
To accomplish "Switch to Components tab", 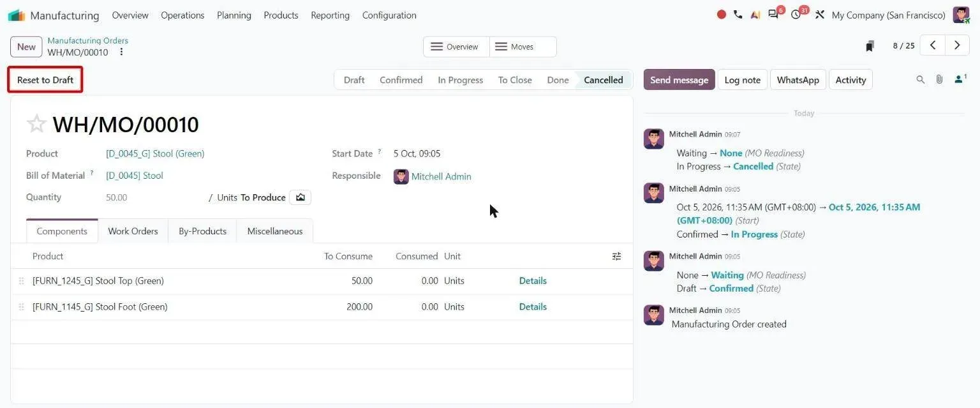I will (x=62, y=231).
